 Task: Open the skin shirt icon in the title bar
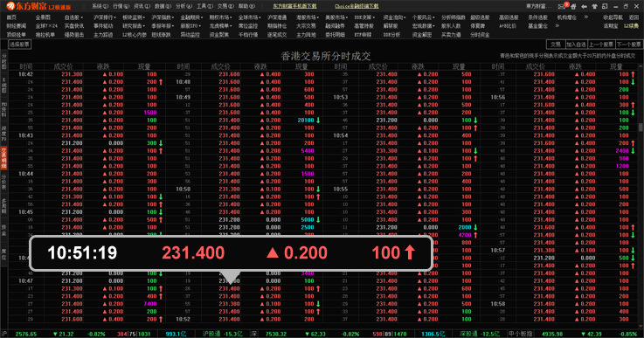(594, 7)
